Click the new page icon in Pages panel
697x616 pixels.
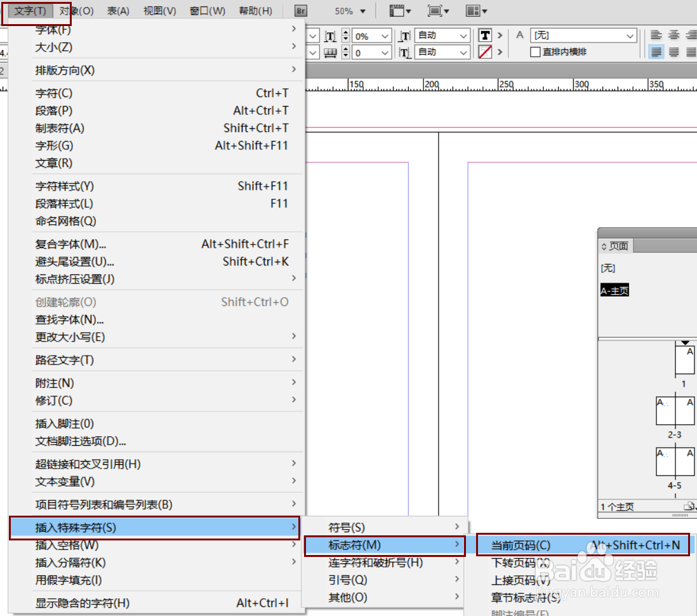(689, 506)
